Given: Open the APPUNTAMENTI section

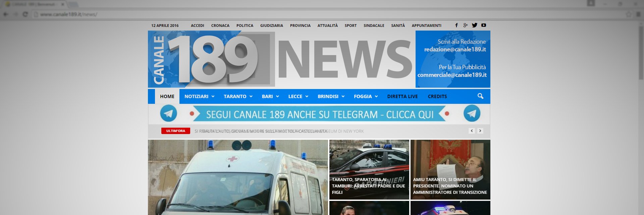Looking at the screenshot, I should (427, 26).
